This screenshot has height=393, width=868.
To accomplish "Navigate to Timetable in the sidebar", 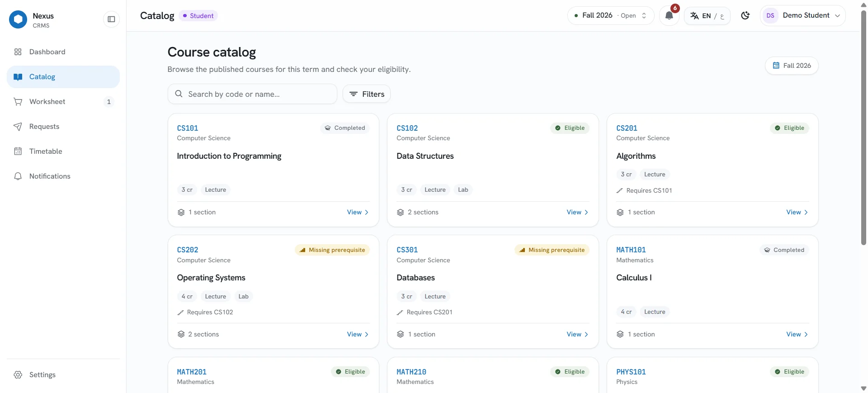I will 63,152.
